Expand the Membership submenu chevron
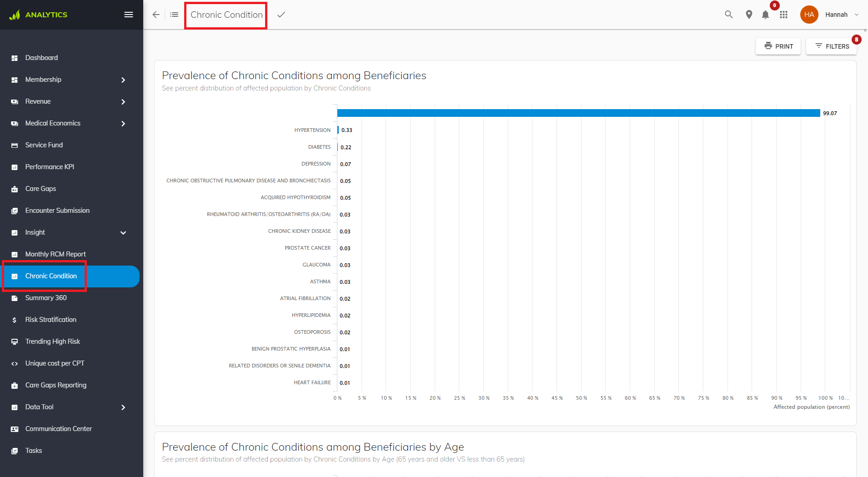The image size is (868, 477). tap(123, 80)
